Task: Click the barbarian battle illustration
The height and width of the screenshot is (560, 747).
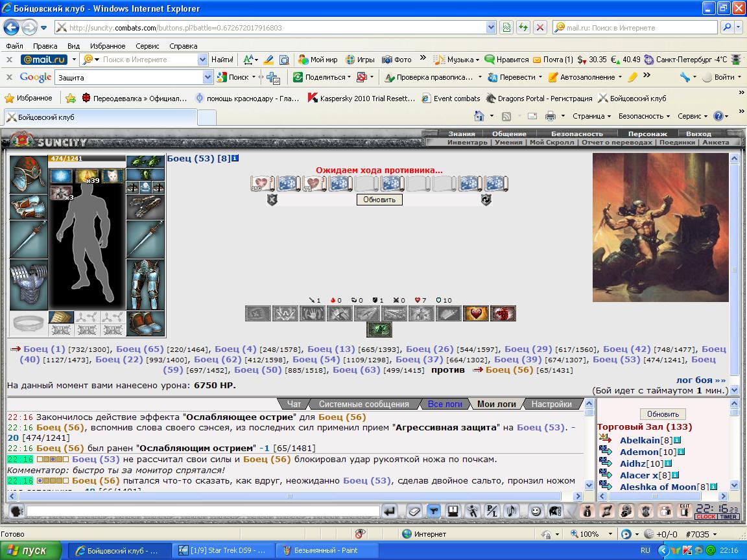Action: point(660,227)
